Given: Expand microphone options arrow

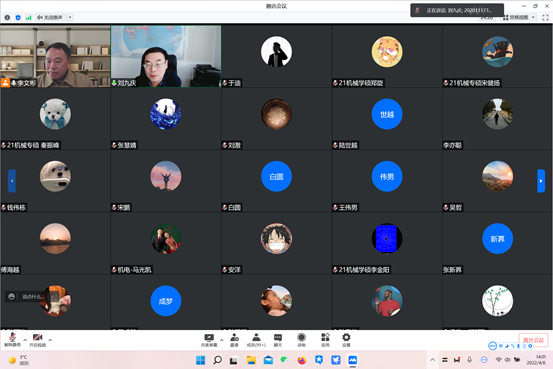Looking at the screenshot, I should click(x=25, y=340).
